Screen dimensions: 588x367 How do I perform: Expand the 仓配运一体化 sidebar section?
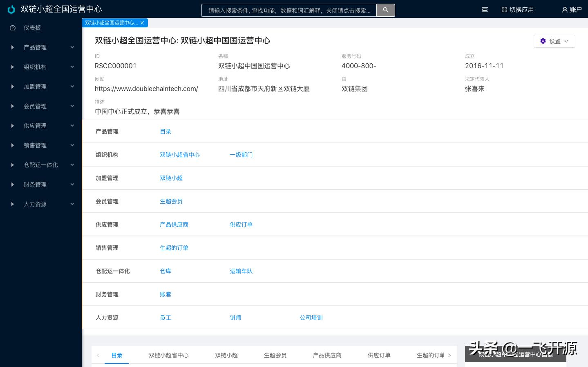pos(72,165)
